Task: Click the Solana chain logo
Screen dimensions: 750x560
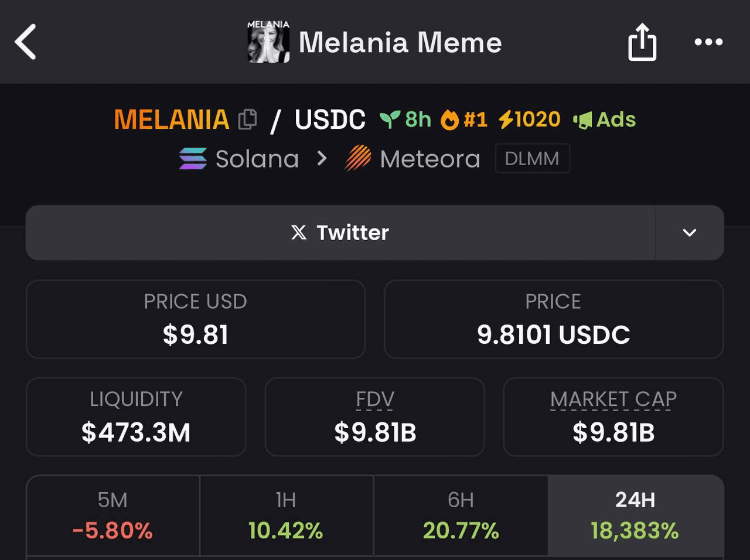Action: pyautogui.click(x=193, y=159)
